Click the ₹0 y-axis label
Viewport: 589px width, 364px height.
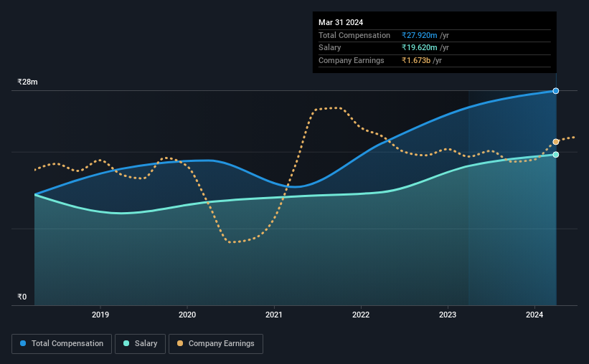[22, 297]
